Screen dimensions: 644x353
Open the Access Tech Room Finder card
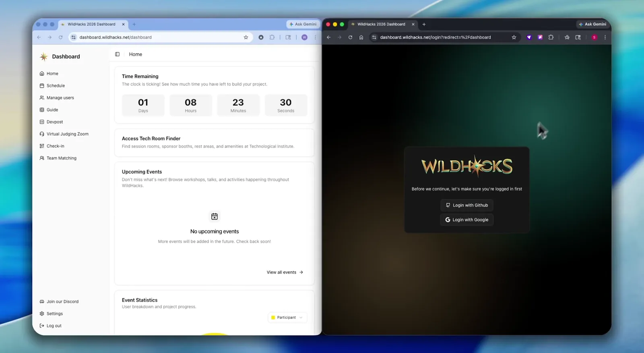[x=214, y=142]
